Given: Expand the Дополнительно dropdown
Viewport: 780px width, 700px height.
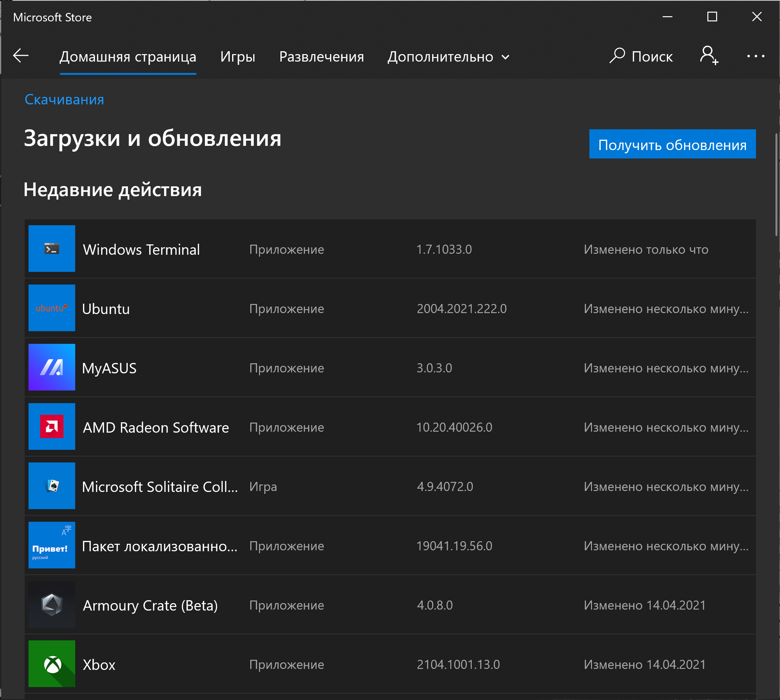Looking at the screenshot, I should pyautogui.click(x=448, y=57).
